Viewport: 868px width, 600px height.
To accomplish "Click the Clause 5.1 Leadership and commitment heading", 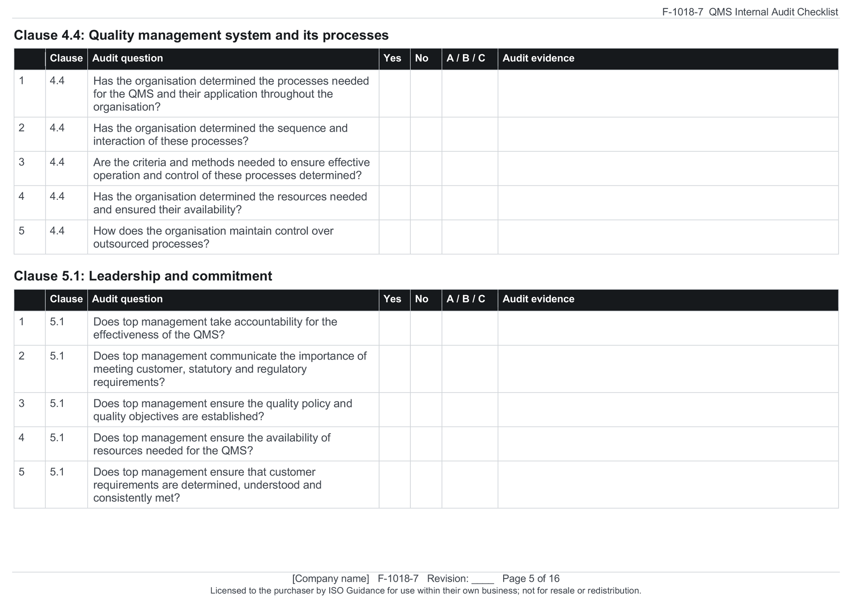I will point(143,276).
